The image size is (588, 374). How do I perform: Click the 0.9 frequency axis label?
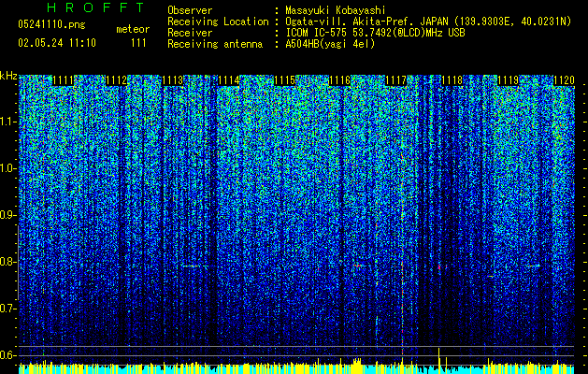7,215
